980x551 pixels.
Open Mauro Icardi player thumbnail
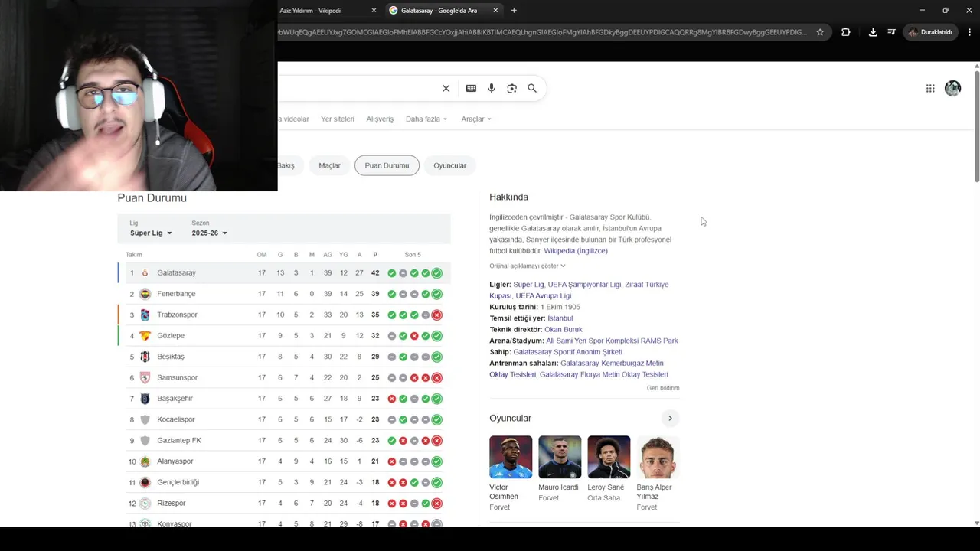point(560,457)
